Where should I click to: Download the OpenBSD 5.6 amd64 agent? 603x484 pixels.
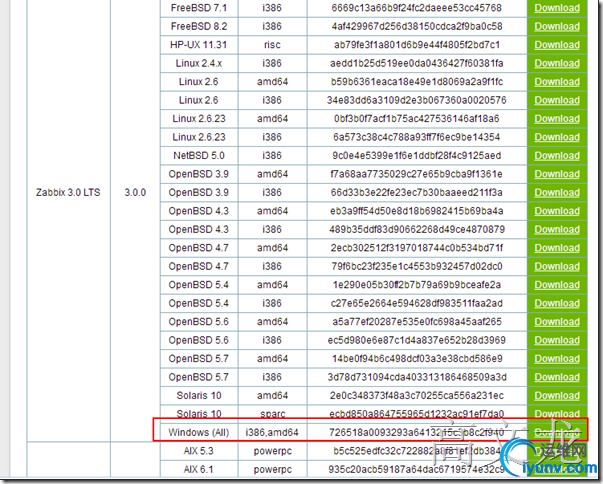pos(557,322)
